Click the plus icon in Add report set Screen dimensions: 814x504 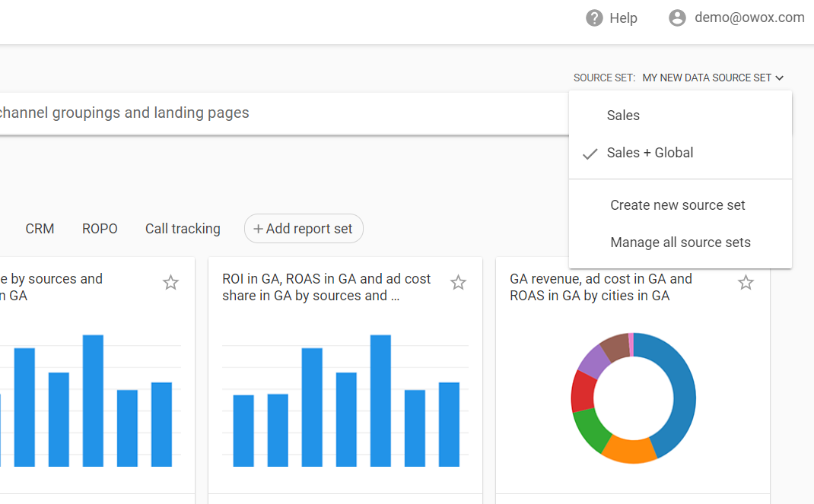[258, 229]
